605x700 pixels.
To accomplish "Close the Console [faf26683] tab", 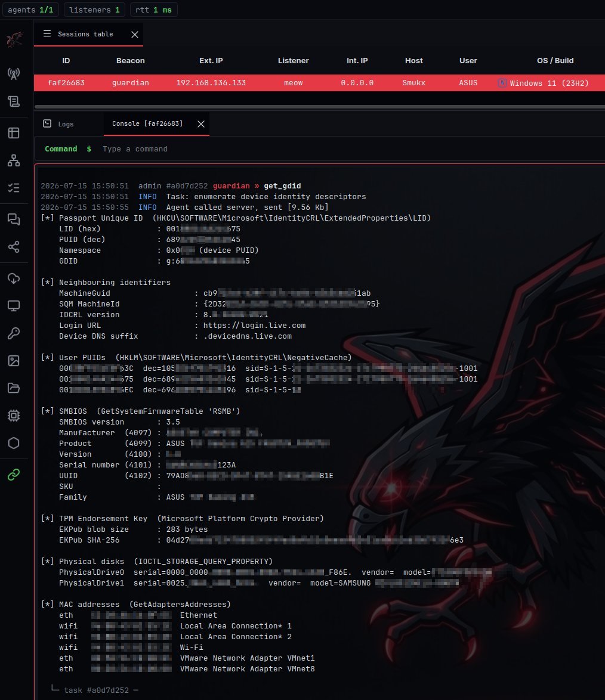I will point(201,124).
